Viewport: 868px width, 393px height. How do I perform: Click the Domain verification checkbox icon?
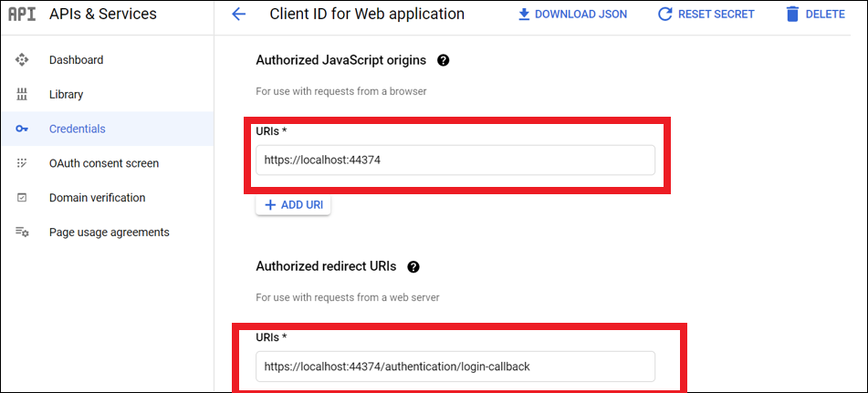[23, 198]
